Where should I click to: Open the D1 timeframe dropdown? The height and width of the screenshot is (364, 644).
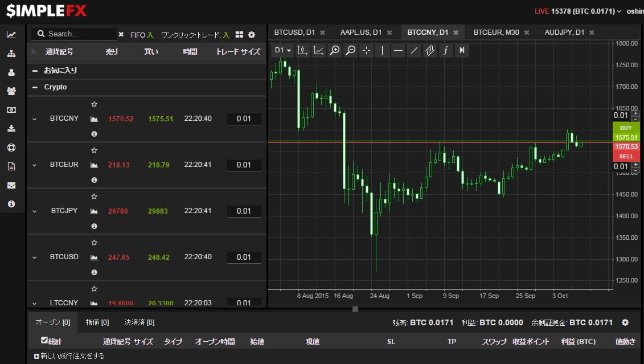(282, 51)
